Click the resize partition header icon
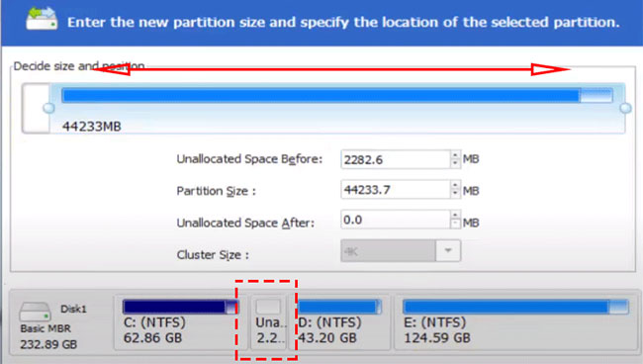This screenshot has height=364, width=643. pos(42,19)
